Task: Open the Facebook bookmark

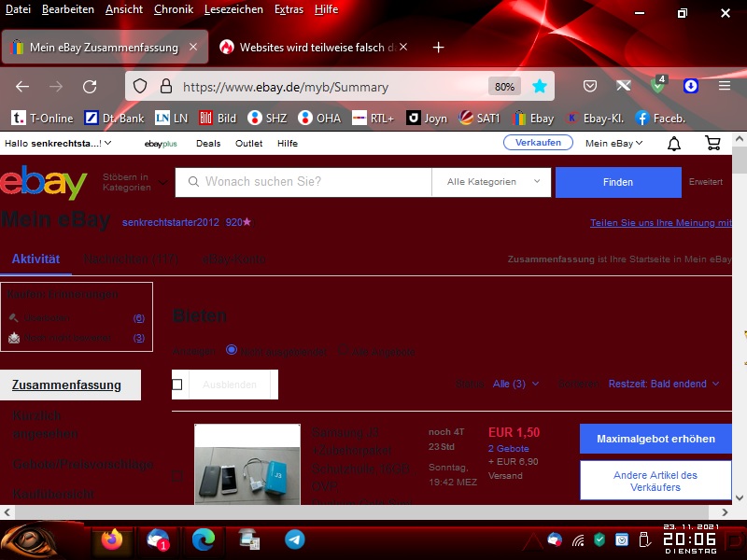Action: tap(660, 119)
